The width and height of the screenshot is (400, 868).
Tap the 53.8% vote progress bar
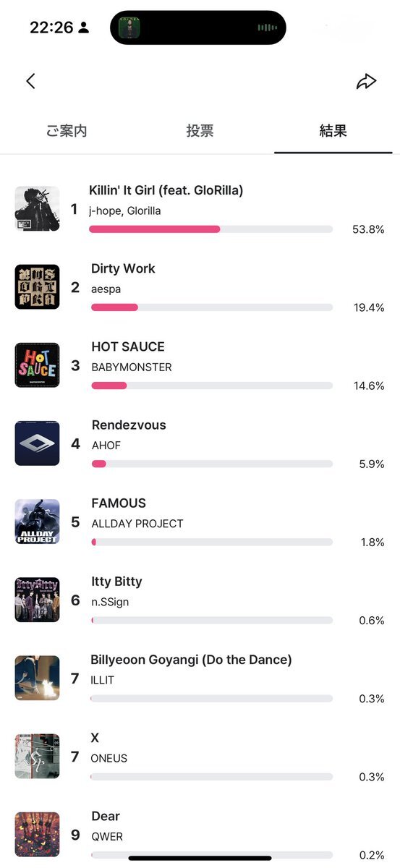click(x=210, y=229)
